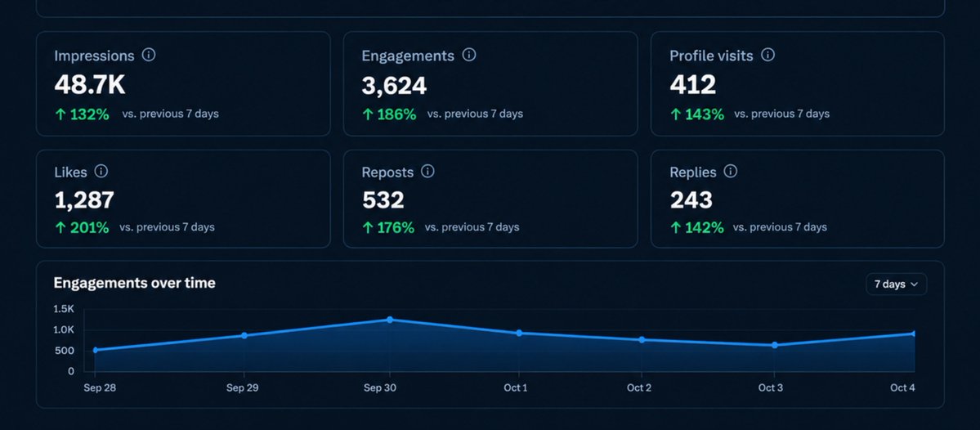Click the 243 replies value
Viewport: 980px width, 430px height.
pos(691,200)
